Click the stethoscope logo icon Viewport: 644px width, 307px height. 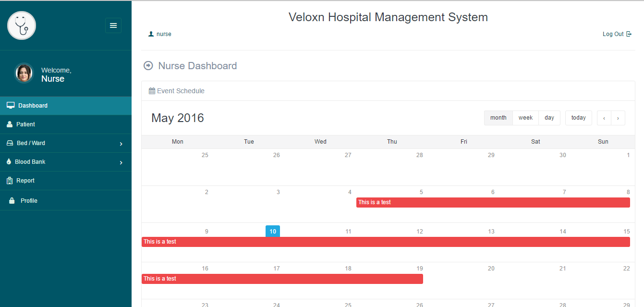[22, 25]
